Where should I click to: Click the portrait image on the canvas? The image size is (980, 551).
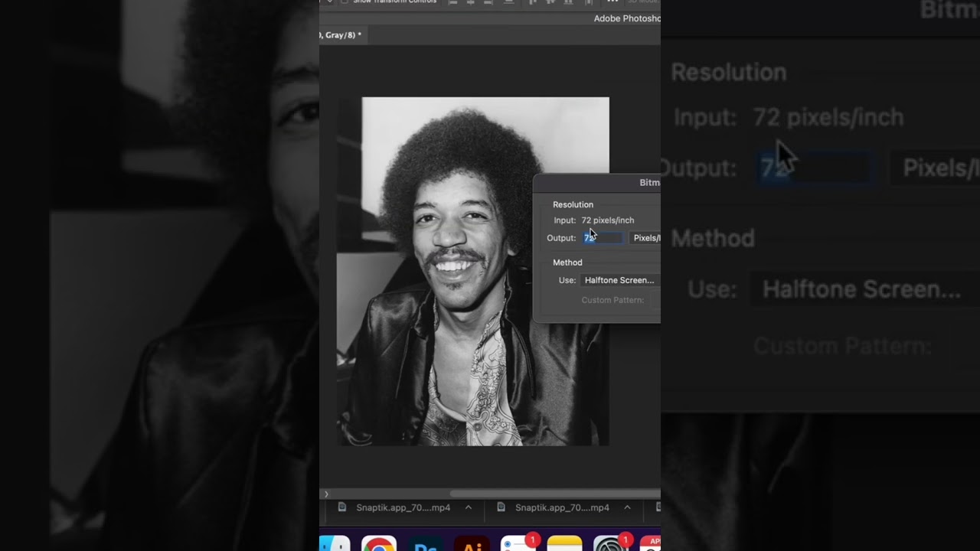click(x=473, y=271)
